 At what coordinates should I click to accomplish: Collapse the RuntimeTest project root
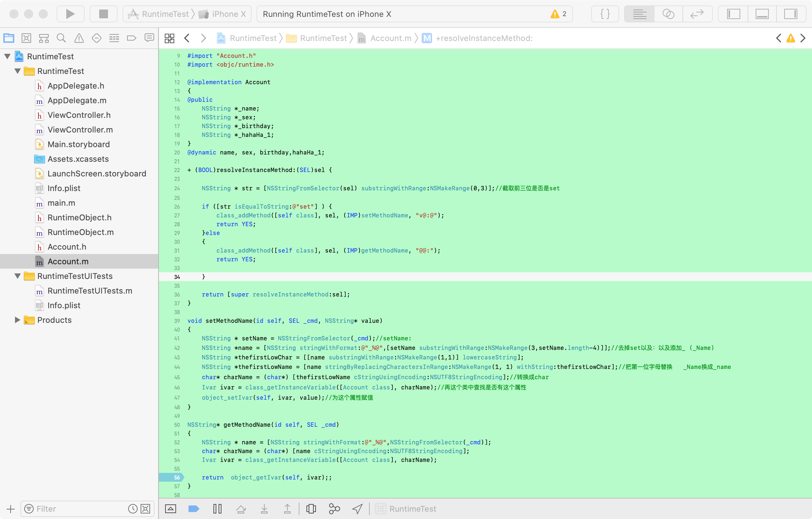[7, 56]
